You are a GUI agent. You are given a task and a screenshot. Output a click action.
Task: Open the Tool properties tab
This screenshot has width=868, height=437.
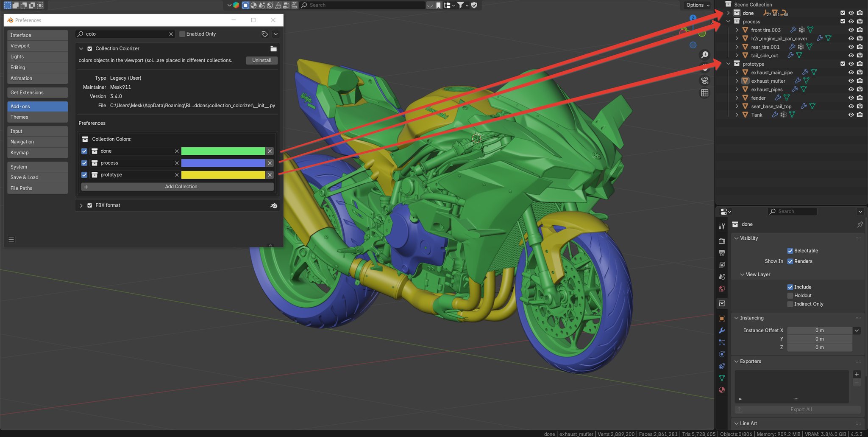[722, 226]
